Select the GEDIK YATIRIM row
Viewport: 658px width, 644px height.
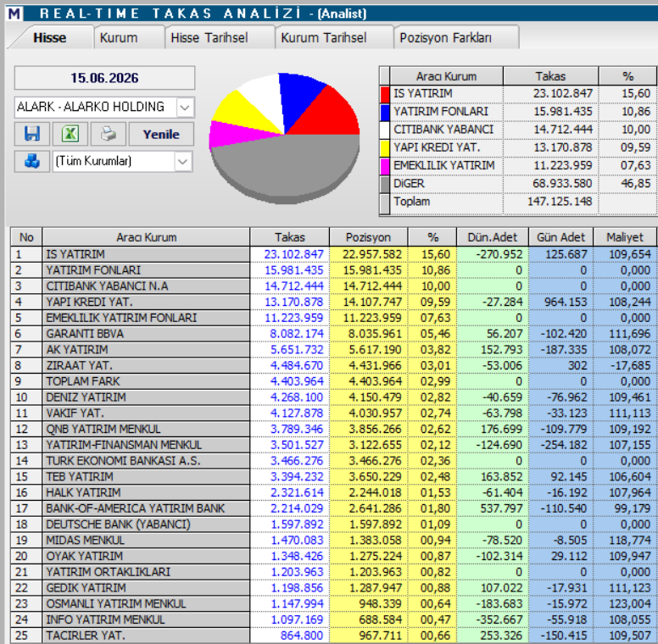[x=334, y=588]
